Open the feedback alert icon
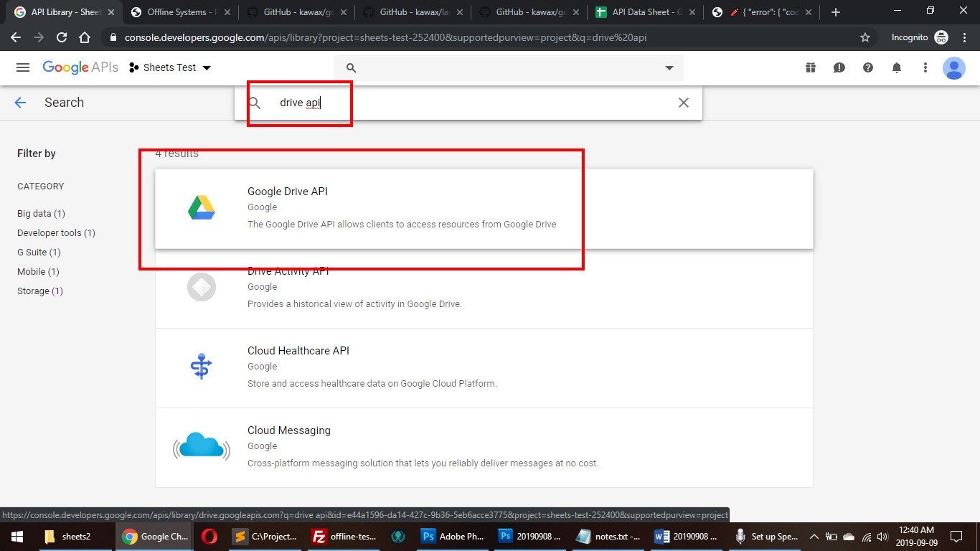This screenshot has height=551, width=980. 839,67
